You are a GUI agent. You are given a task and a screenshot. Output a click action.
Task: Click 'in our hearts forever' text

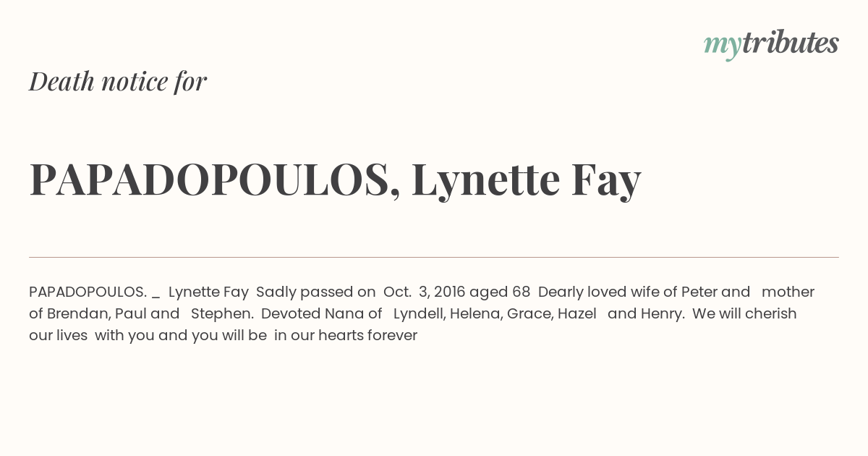click(346, 335)
